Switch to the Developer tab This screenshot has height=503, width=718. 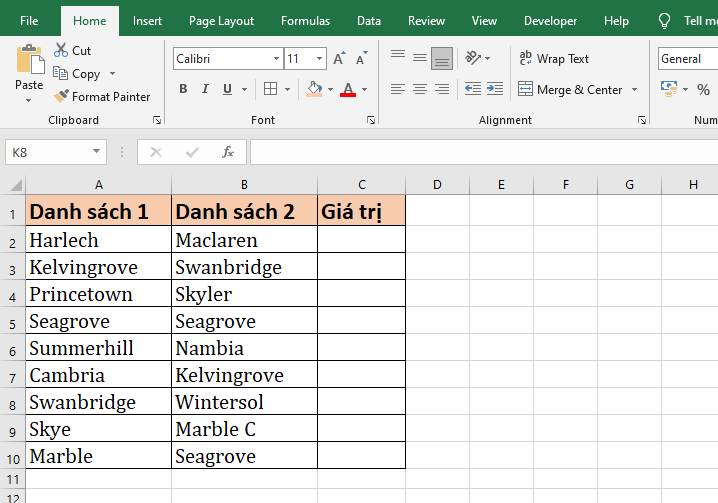(x=550, y=21)
